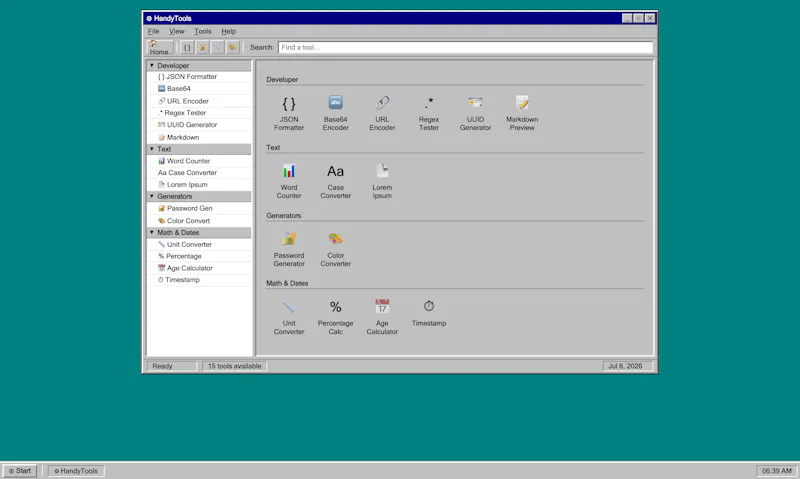Launch Color Converter palette icon in the grid
The width and height of the screenshot is (800, 479).
[x=335, y=249]
